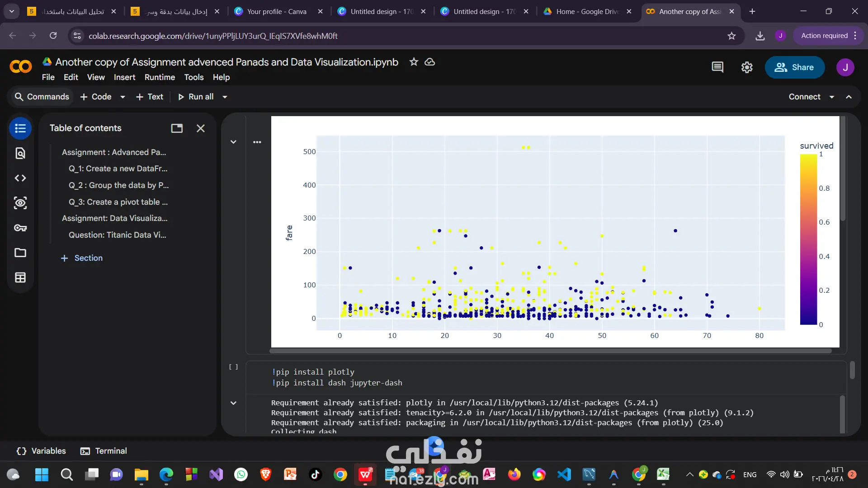
Task: Click the empty run cell bracket for pip install
Action: click(233, 367)
